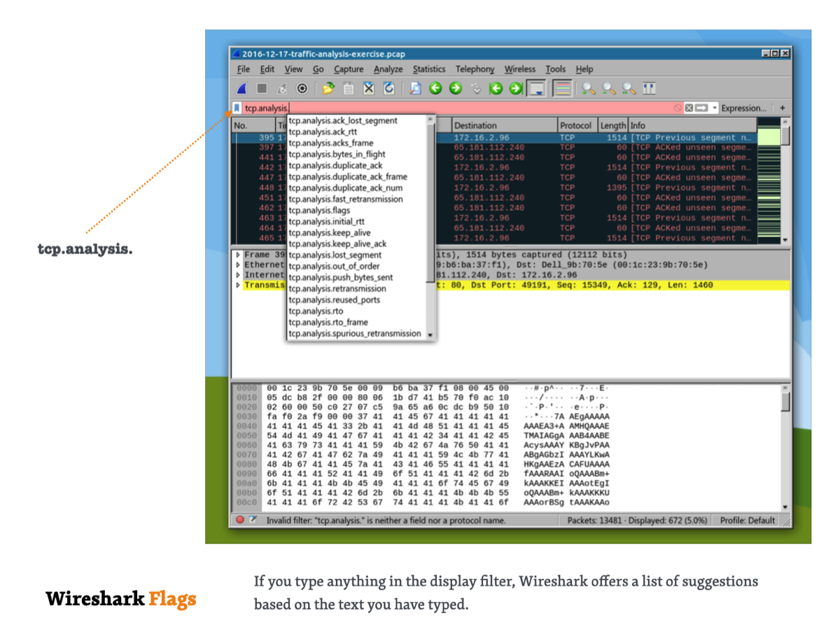The image size is (840, 627).
Task: Select tcp.analysis.retransmission from the suggestion list
Action: coord(337,288)
